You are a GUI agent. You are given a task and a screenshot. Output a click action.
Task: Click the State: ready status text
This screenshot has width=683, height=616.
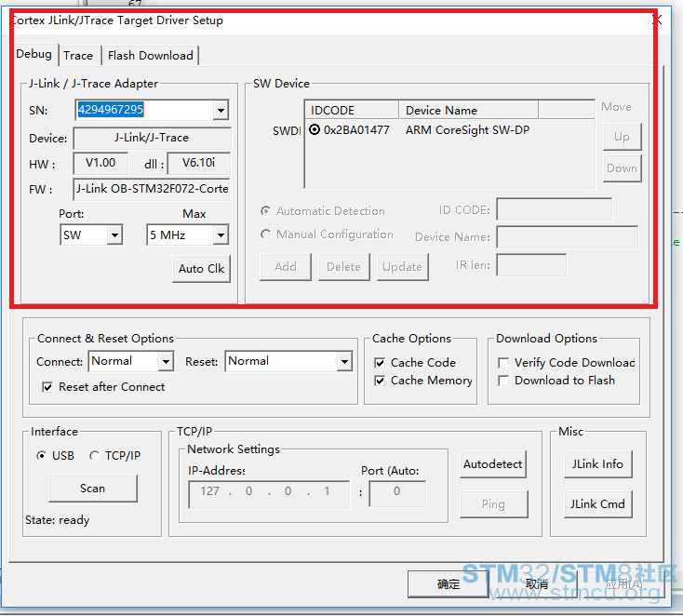coord(57,520)
